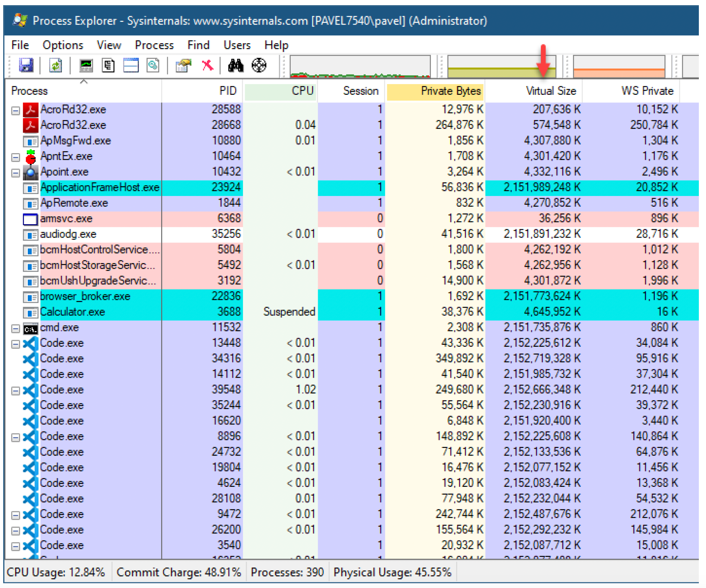Click the ApplicationFrameHost.exe process icon

click(31, 188)
